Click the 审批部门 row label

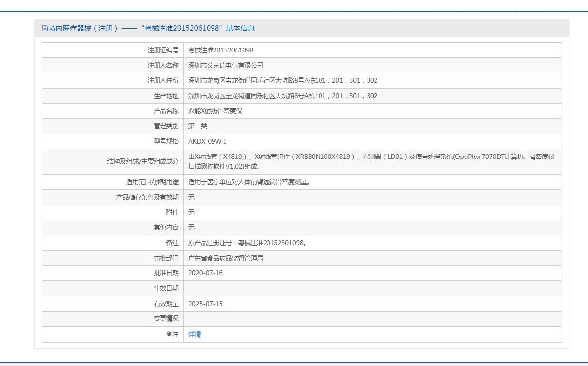pyautogui.click(x=166, y=259)
